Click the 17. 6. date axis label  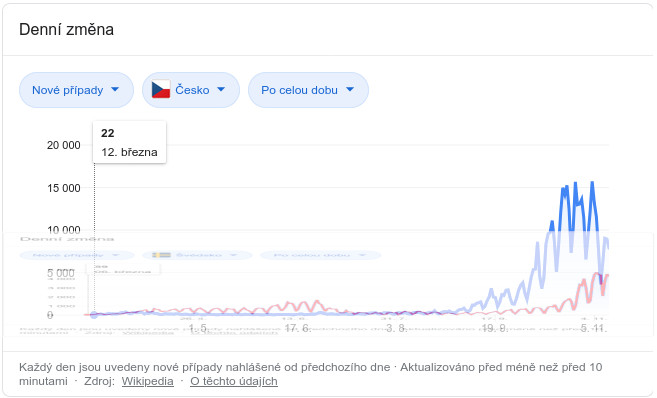(297, 328)
